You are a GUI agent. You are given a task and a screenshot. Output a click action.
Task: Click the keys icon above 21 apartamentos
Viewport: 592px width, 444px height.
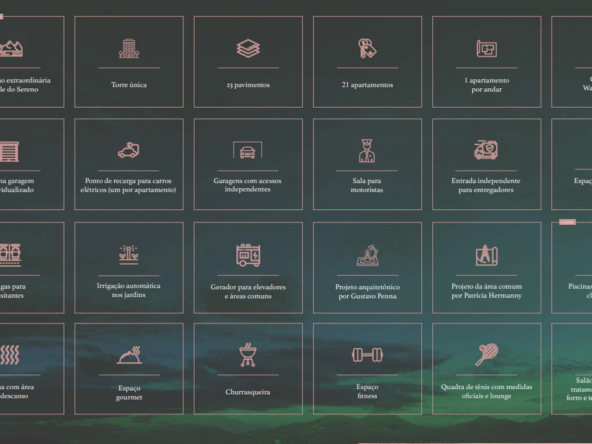(367, 48)
